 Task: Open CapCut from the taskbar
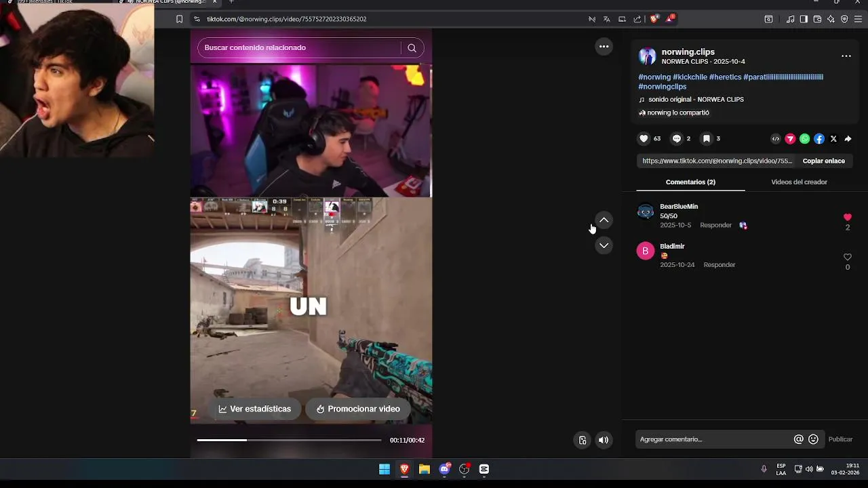(484, 469)
